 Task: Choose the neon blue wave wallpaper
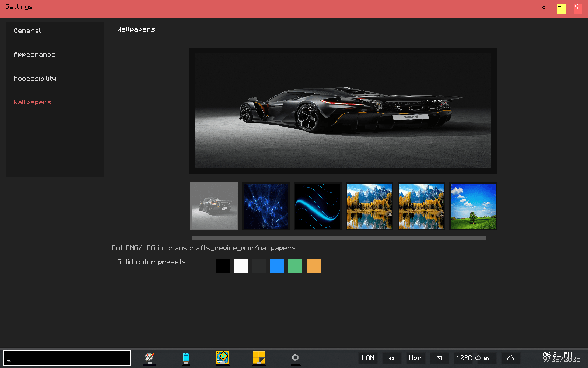click(318, 206)
